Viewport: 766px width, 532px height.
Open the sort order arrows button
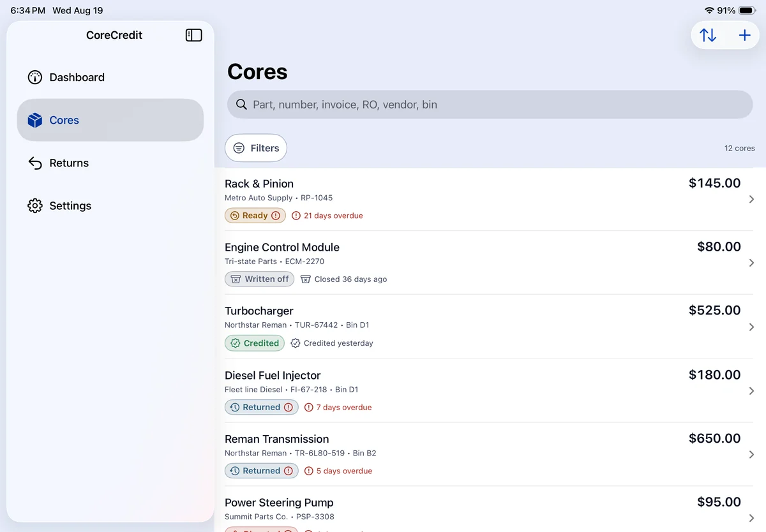(708, 35)
